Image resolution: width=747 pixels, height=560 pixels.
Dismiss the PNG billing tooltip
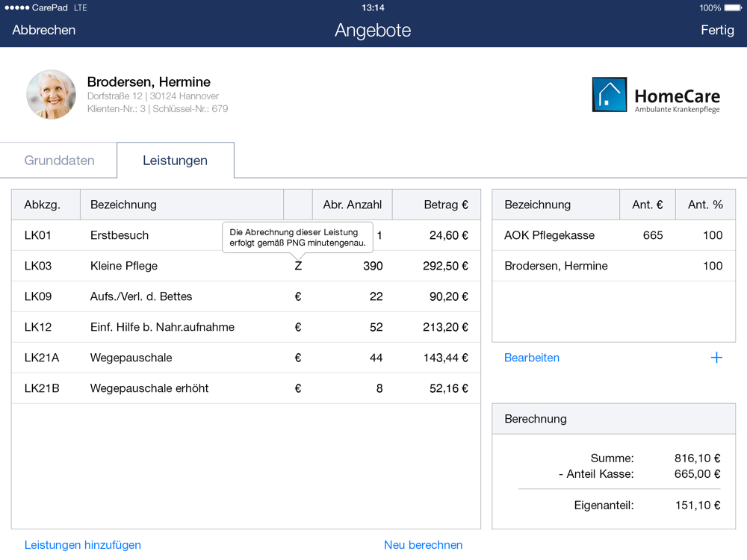pos(297,237)
